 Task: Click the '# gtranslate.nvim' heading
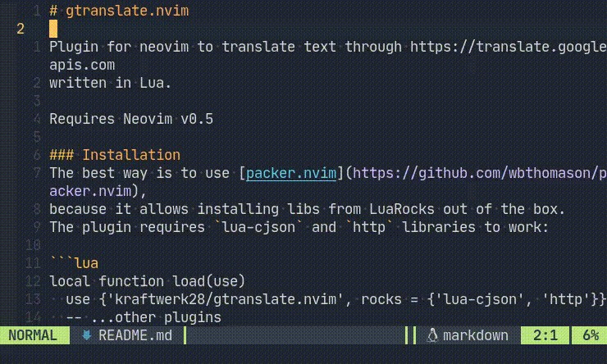point(119,11)
